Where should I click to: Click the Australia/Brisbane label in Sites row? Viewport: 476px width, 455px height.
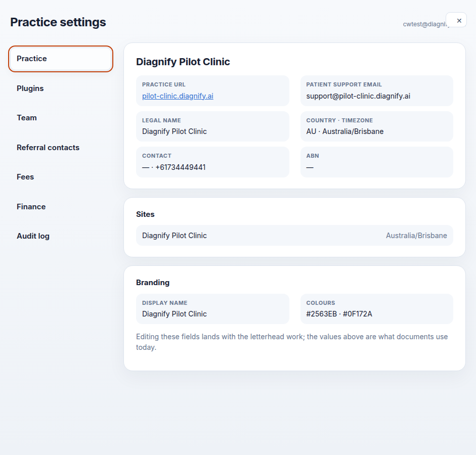tap(416, 236)
